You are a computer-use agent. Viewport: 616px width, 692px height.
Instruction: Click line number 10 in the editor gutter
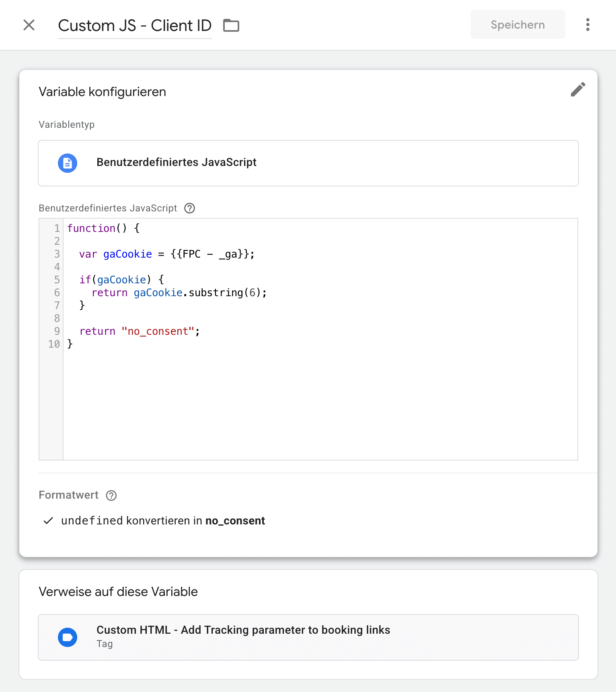(54, 344)
